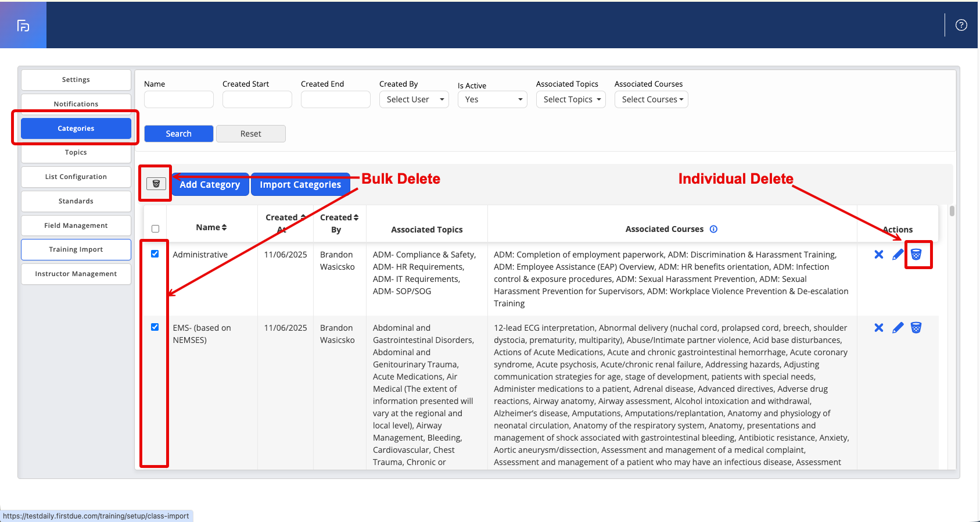Edit EMS category with pencil icon

click(898, 328)
